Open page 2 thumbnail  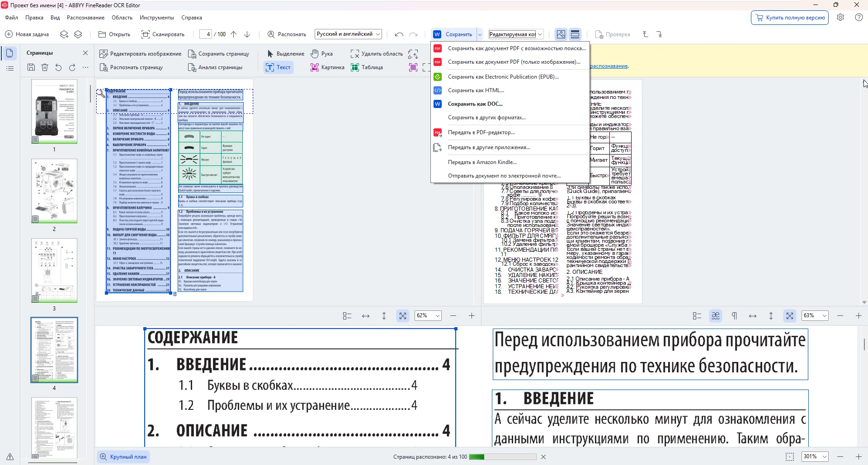coord(54,191)
